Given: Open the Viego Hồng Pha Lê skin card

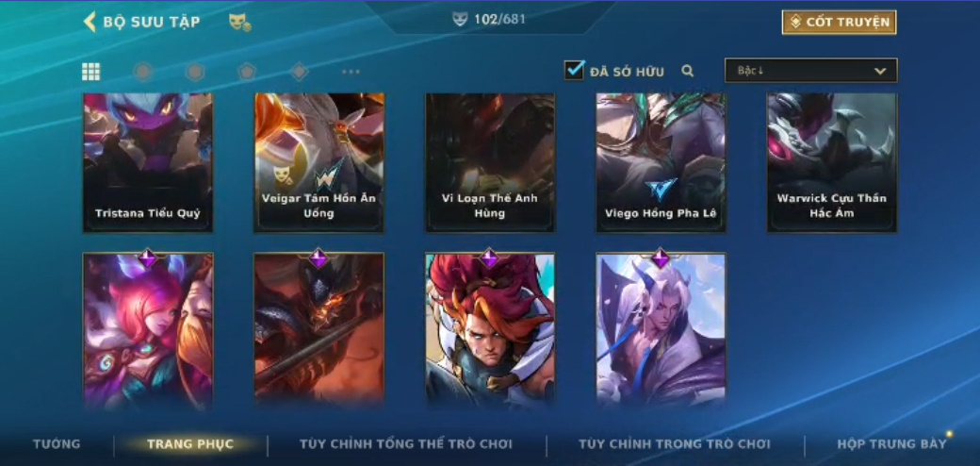Looking at the screenshot, I should [x=661, y=162].
